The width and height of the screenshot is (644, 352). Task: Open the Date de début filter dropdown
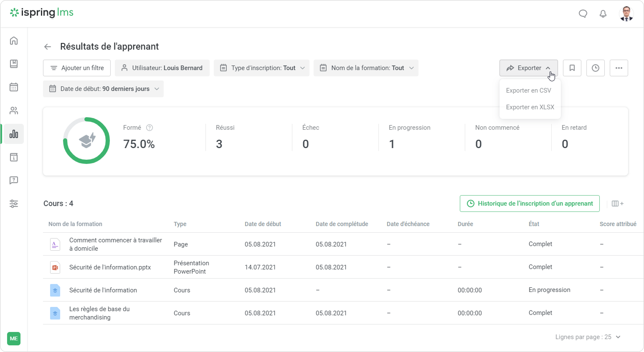103,89
